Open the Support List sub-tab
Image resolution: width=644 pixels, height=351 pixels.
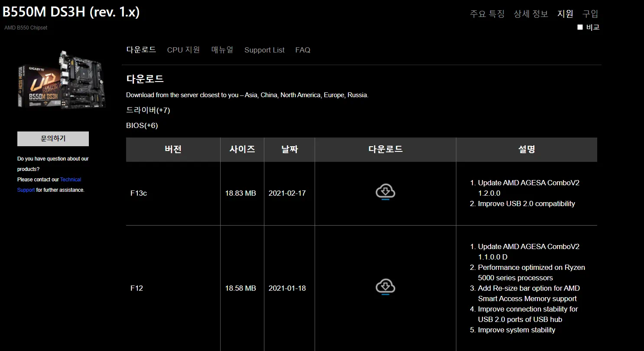pyautogui.click(x=264, y=50)
